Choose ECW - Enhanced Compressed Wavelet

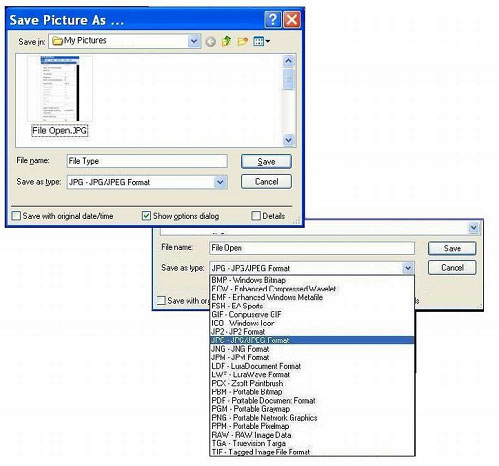tap(312, 289)
